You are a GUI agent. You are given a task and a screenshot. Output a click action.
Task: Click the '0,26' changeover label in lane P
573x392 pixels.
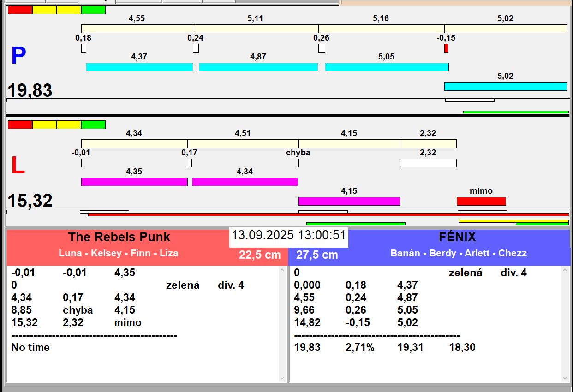pyautogui.click(x=321, y=38)
